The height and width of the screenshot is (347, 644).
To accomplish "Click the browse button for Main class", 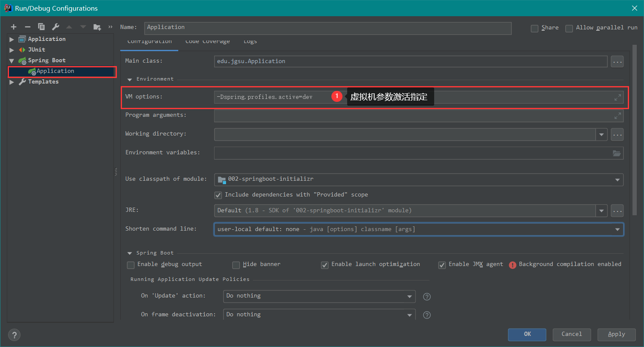I will [617, 62].
